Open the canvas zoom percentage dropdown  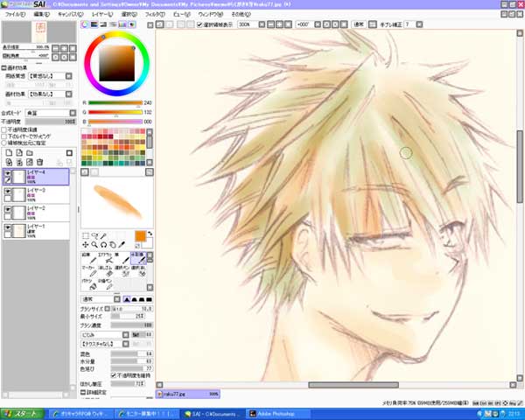(262, 24)
